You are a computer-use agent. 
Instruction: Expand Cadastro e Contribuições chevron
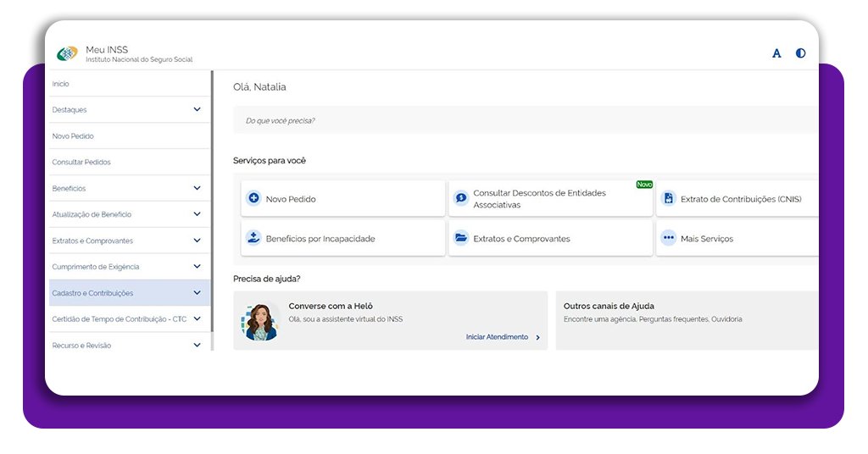[197, 292]
